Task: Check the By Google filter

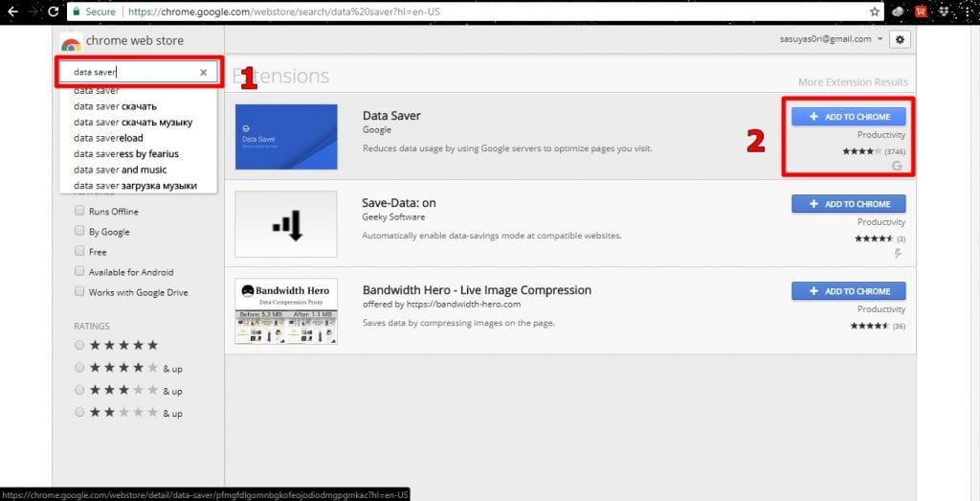Action: (79, 231)
